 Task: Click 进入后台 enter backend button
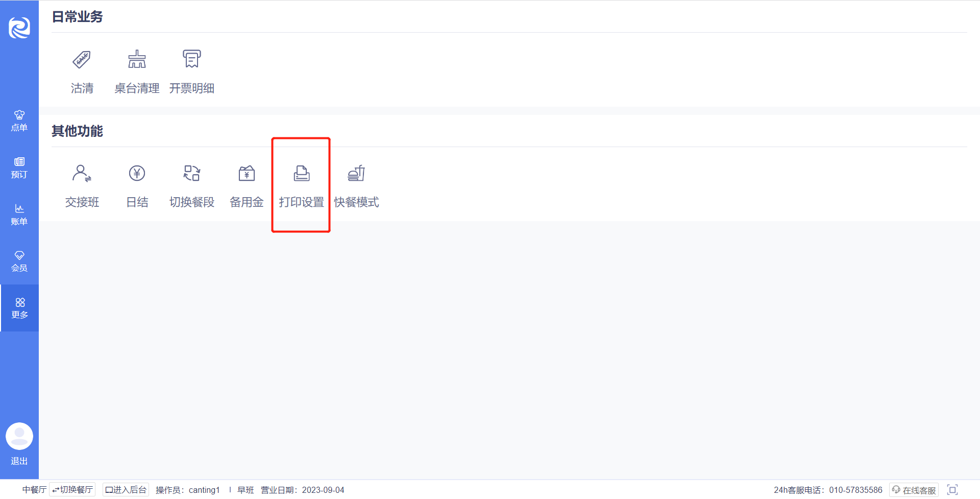(126, 490)
